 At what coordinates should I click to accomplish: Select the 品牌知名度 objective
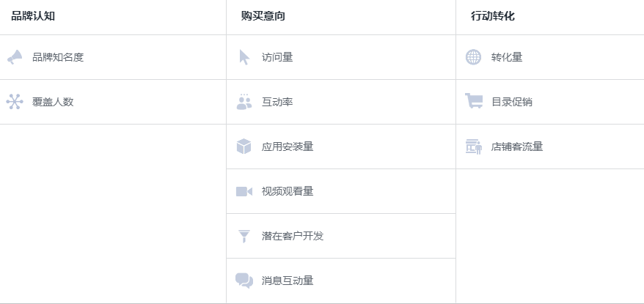click(x=58, y=57)
